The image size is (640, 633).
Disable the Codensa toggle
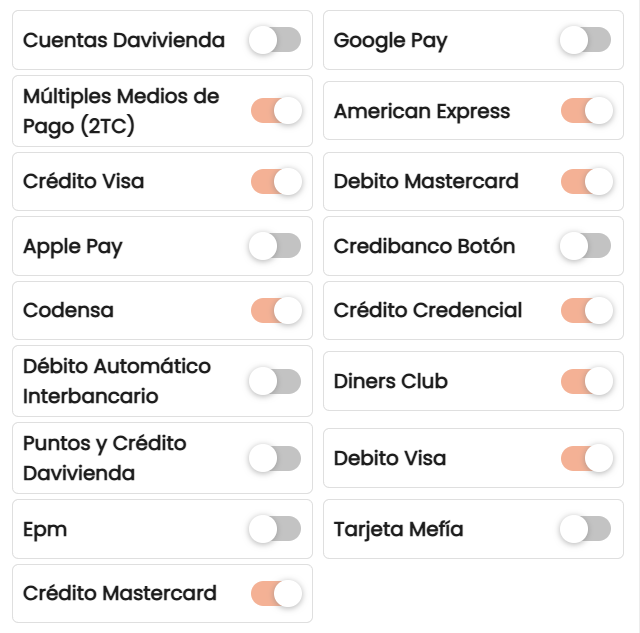coord(276,311)
